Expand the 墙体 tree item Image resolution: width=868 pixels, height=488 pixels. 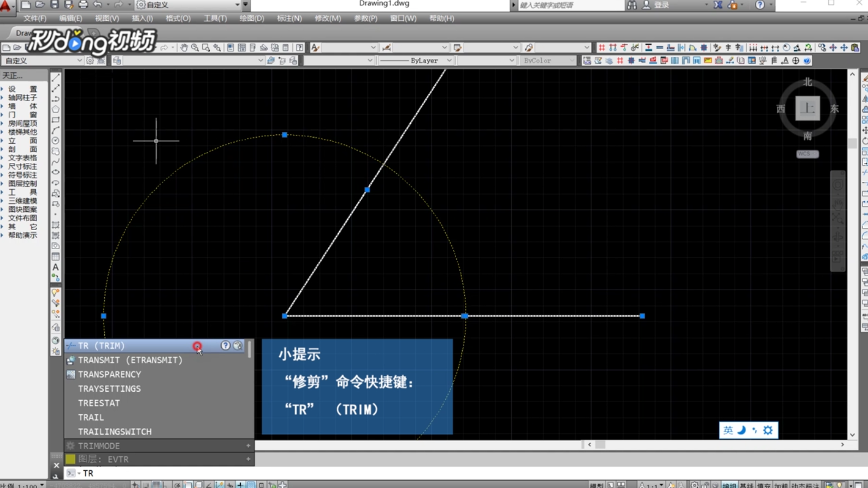(x=2, y=106)
